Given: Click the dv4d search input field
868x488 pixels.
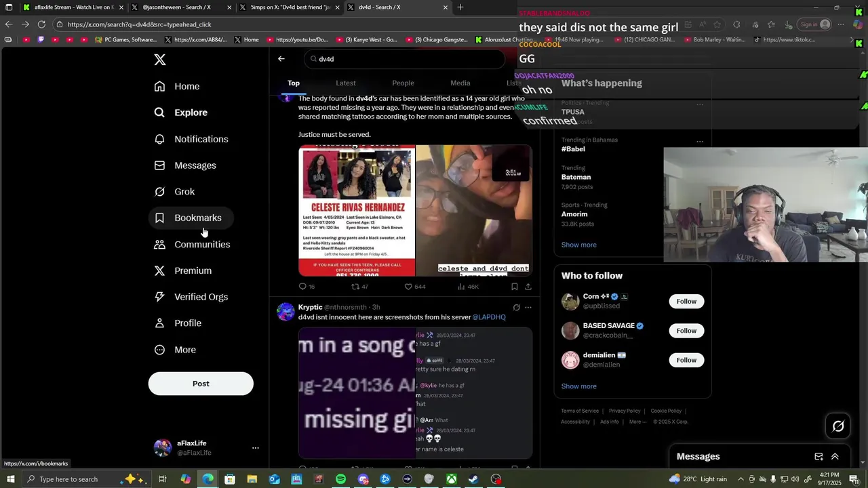Looking at the screenshot, I should 404,59.
